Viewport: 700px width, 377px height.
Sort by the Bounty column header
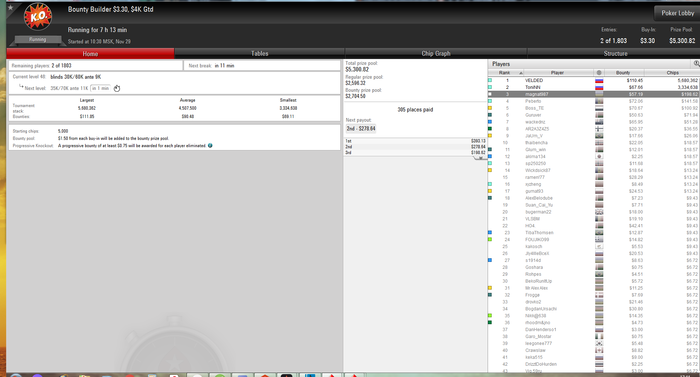point(623,72)
